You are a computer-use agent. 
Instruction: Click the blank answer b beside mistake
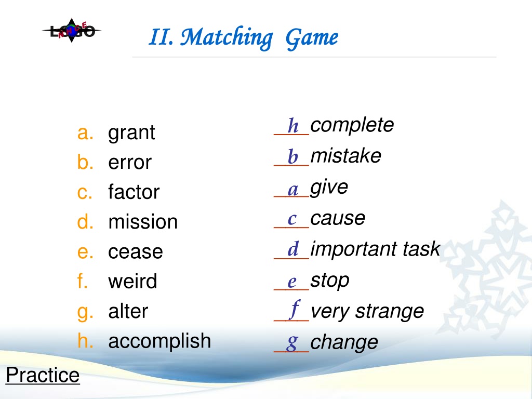coord(291,156)
